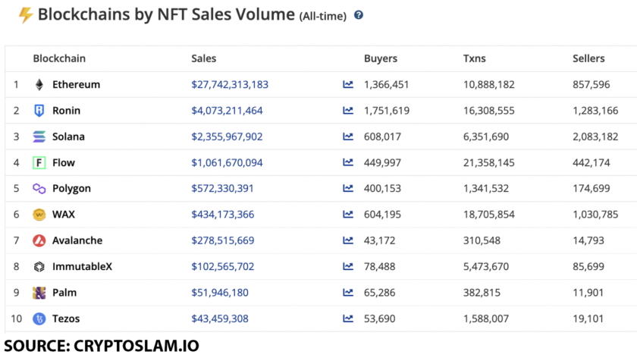The height and width of the screenshot is (364, 637).
Task: Click the (All-time) label in the title
Action: 323,16
